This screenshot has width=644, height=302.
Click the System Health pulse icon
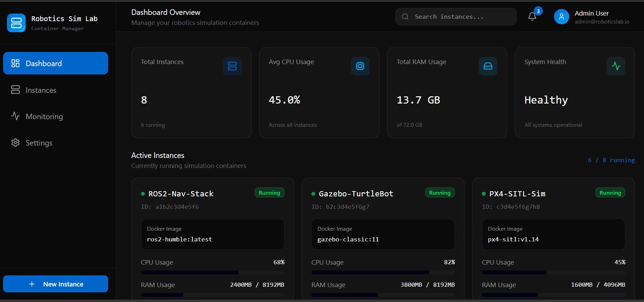pos(616,66)
